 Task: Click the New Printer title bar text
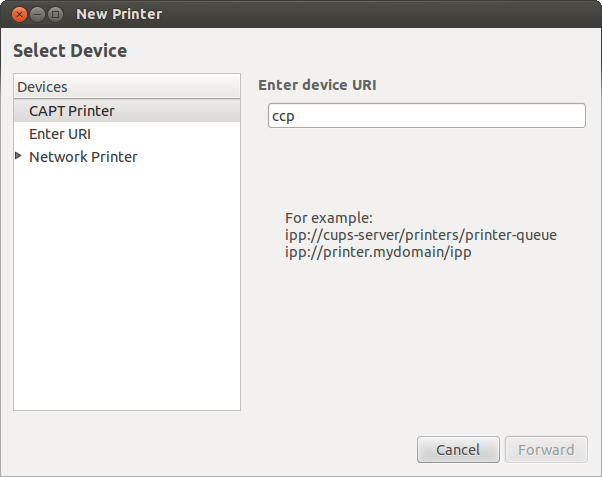(x=119, y=14)
